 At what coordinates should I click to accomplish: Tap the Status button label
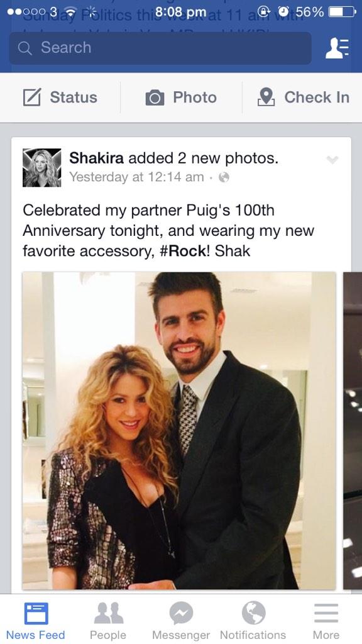74,97
